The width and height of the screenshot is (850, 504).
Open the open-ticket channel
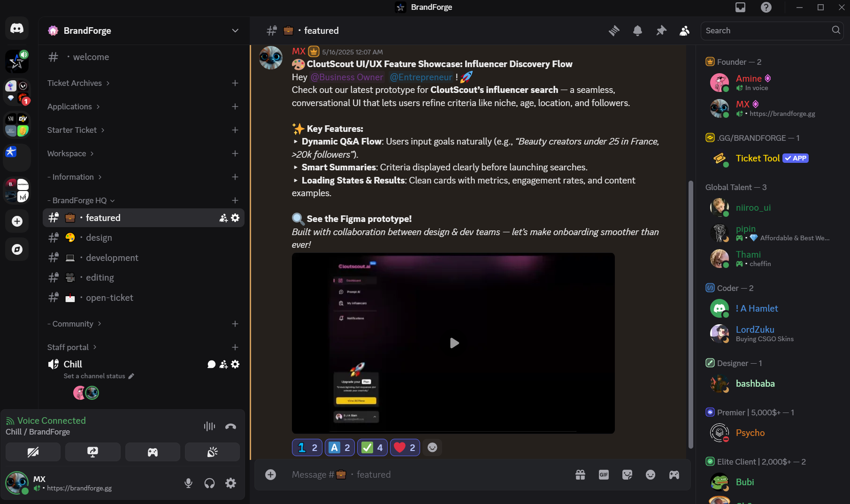(x=144, y=298)
